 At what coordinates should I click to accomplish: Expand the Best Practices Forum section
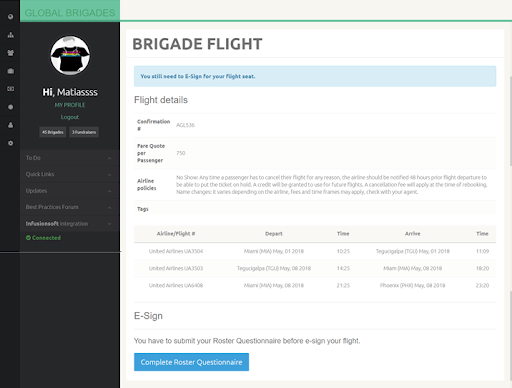coord(70,207)
